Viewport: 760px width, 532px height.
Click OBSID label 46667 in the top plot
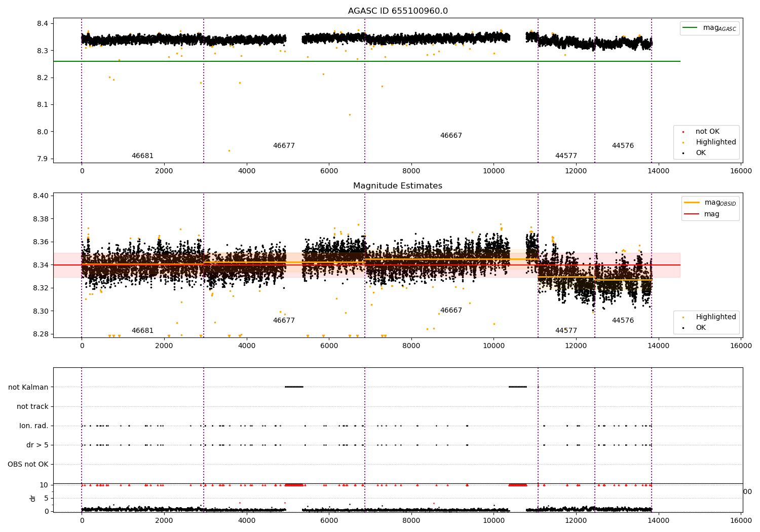451,136
